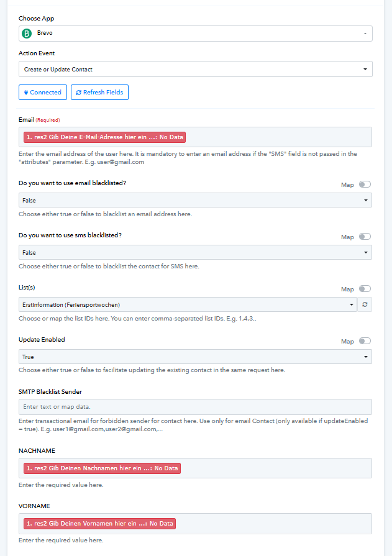This screenshot has height=556, width=392.
Task: Enable Map toggle for email blacklisted
Action: [364, 185]
